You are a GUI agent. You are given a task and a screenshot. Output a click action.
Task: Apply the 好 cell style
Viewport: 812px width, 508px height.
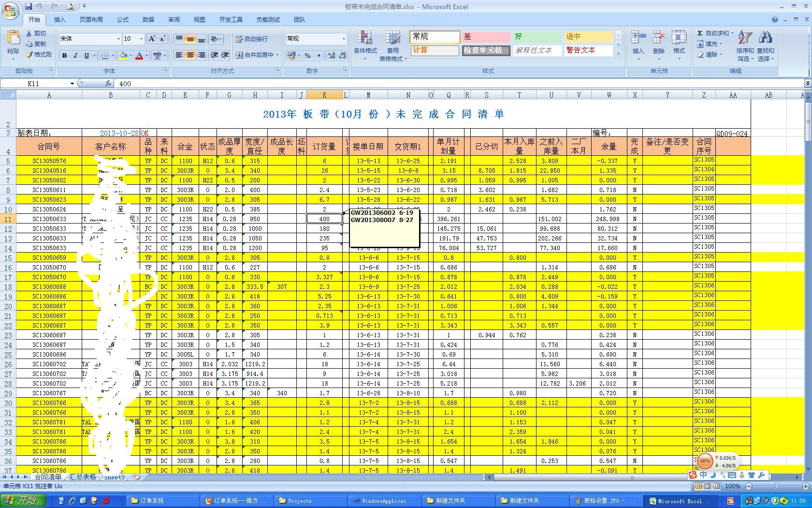pos(536,37)
